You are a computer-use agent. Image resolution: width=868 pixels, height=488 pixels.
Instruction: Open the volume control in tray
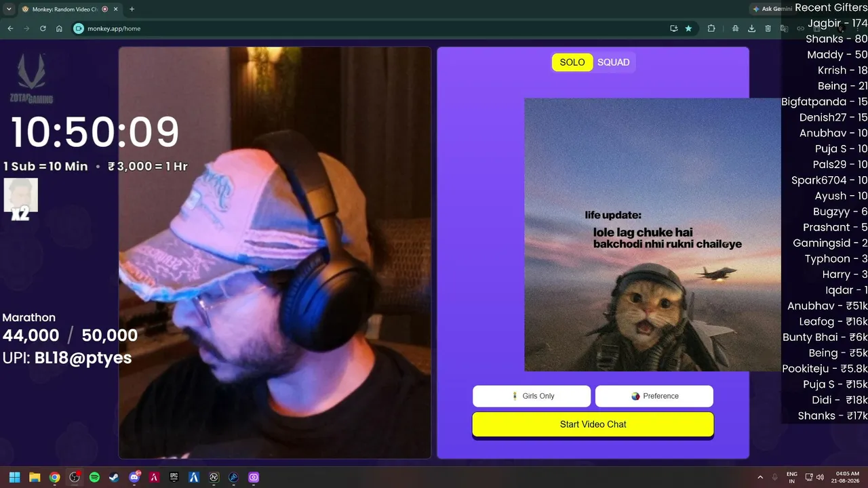(x=820, y=477)
